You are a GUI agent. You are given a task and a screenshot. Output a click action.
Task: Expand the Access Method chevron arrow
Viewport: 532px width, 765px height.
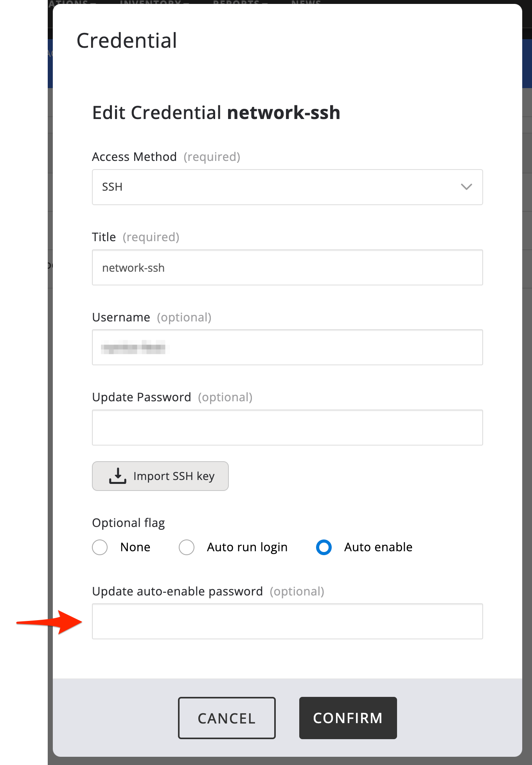466,187
